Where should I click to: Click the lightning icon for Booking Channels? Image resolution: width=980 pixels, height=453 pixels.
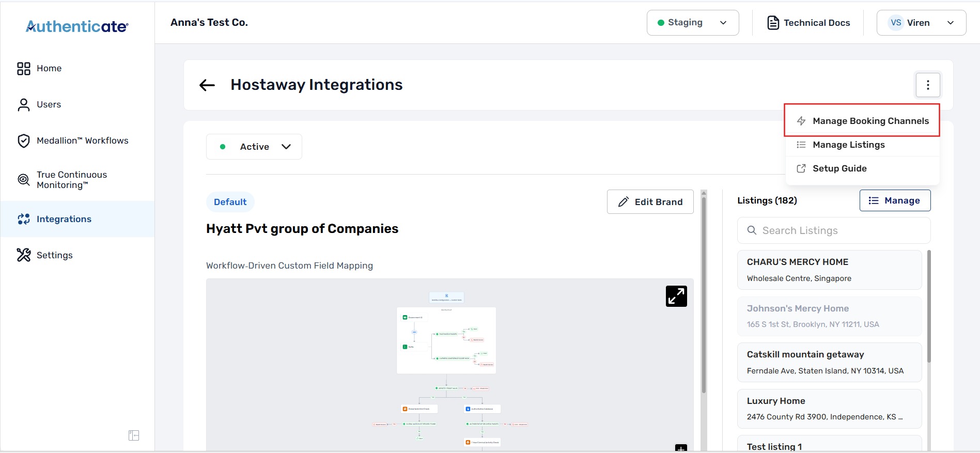[x=801, y=121]
